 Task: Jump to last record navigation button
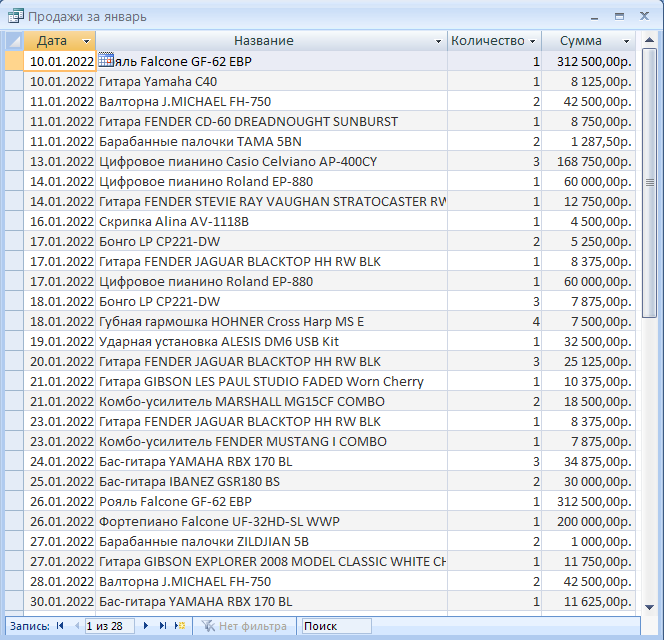(x=163, y=626)
